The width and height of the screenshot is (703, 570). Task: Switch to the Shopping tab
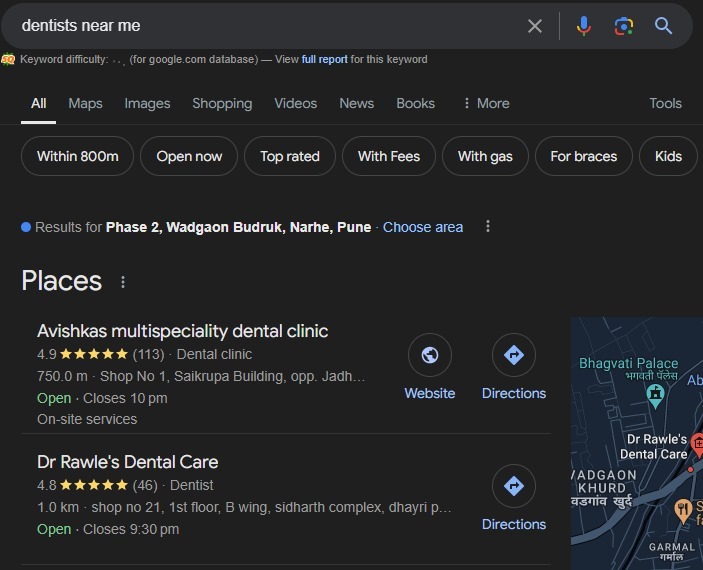tap(222, 104)
